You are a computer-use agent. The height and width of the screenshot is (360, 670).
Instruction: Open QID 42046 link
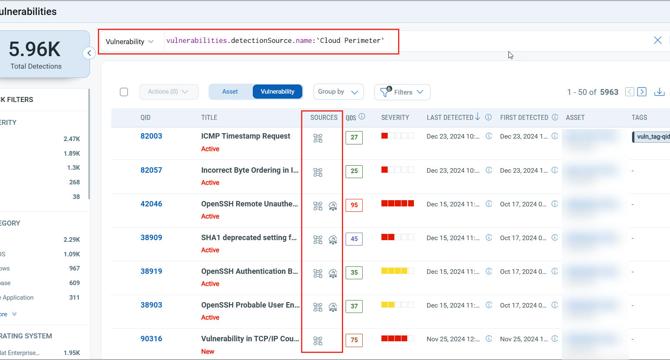coord(151,204)
